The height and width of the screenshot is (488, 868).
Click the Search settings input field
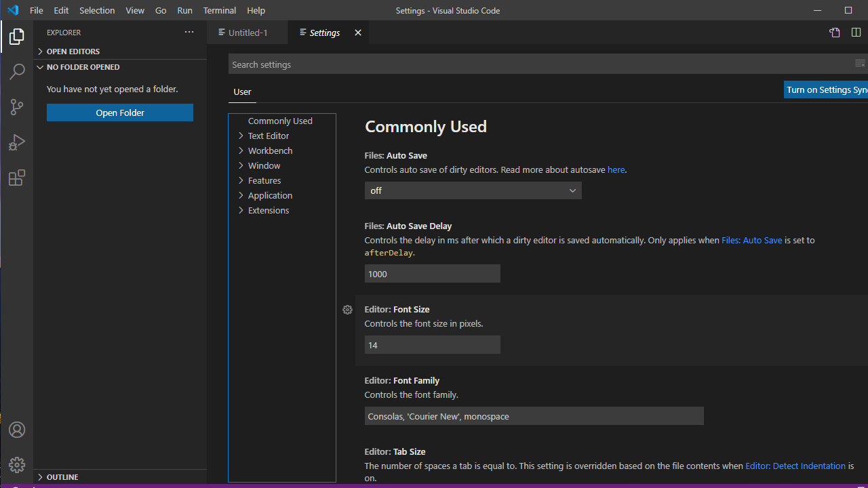pyautogui.click(x=475, y=64)
